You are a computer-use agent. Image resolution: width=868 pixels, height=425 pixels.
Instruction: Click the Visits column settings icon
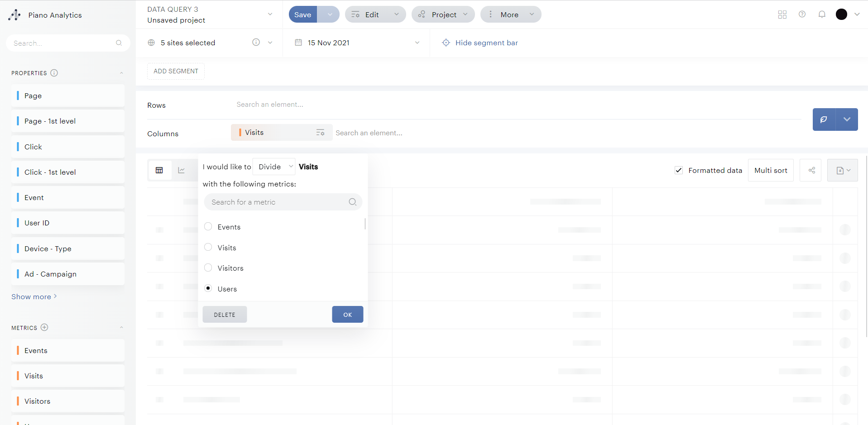click(320, 133)
